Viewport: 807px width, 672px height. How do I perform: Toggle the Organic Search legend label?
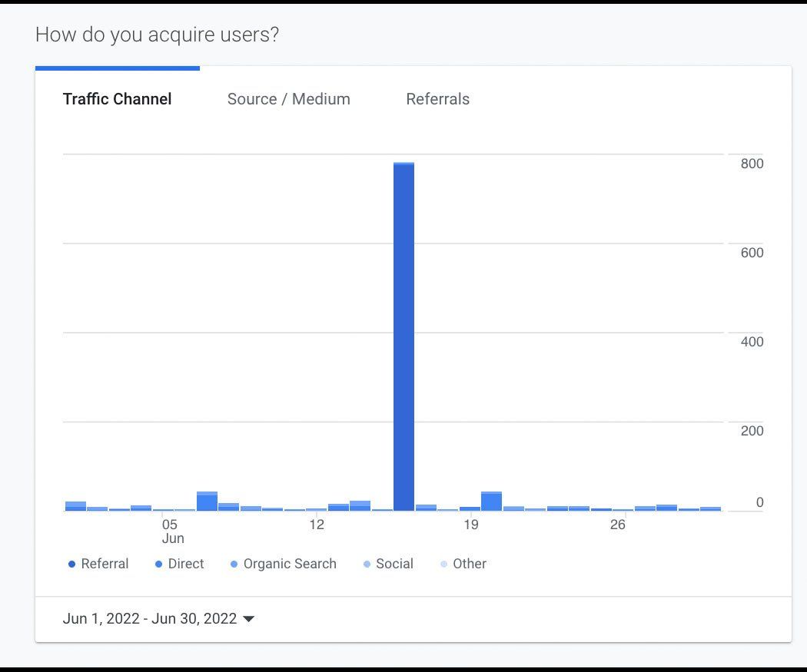[x=290, y=564]
